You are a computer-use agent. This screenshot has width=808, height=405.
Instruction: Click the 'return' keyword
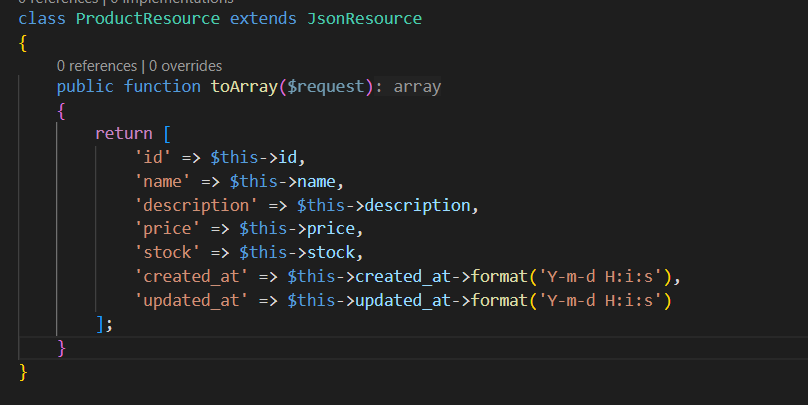click(x=123, y=133)
